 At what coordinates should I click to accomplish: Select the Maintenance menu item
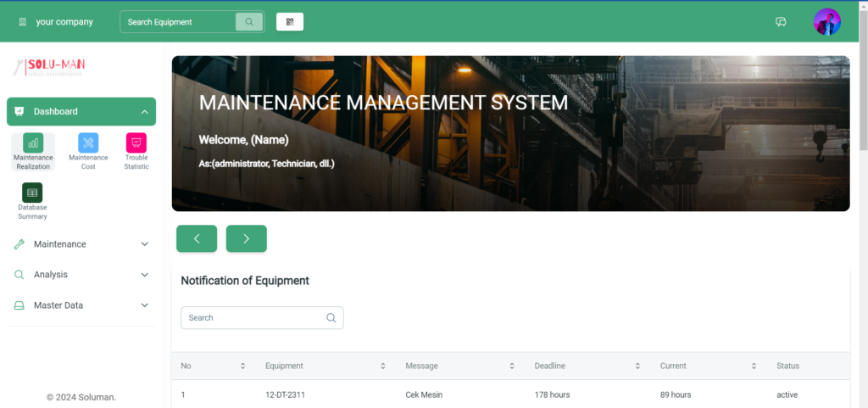81,244
